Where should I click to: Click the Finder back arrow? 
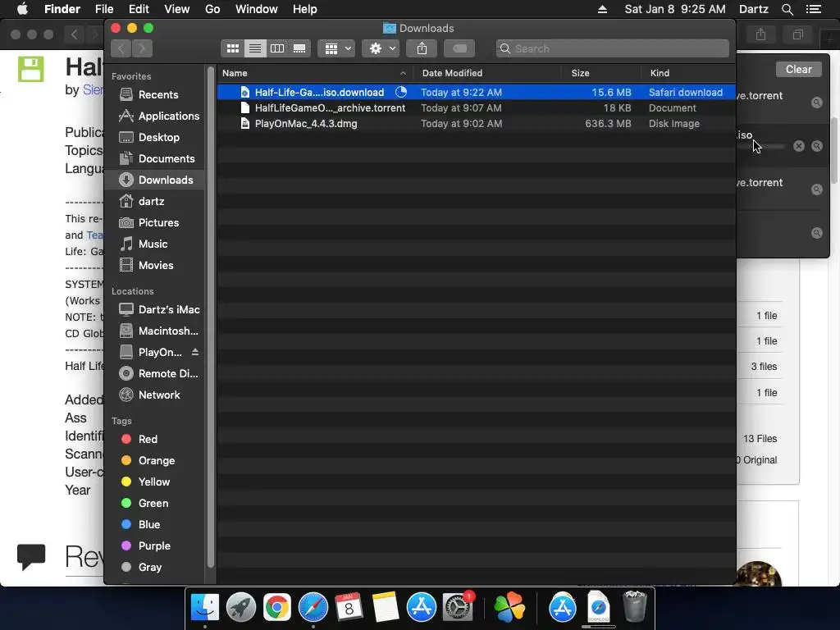(121, 48)
